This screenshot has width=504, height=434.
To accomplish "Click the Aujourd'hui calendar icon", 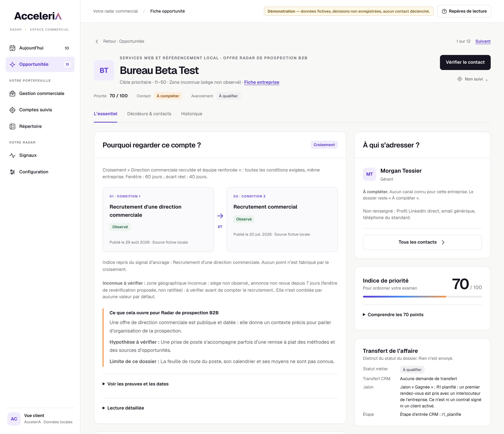I will 12,48.
